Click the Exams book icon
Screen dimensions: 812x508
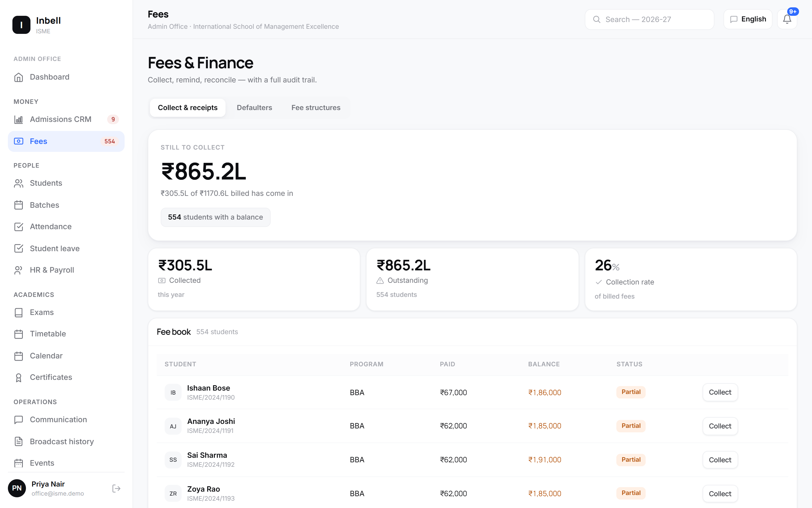pos(18,312)
